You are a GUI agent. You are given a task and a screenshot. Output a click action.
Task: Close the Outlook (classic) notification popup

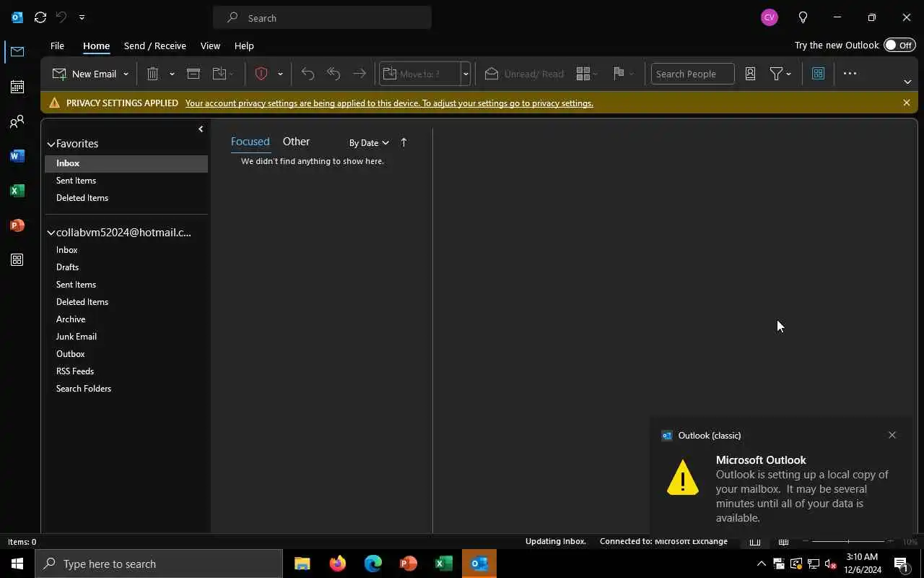click(x=892, y=435)
